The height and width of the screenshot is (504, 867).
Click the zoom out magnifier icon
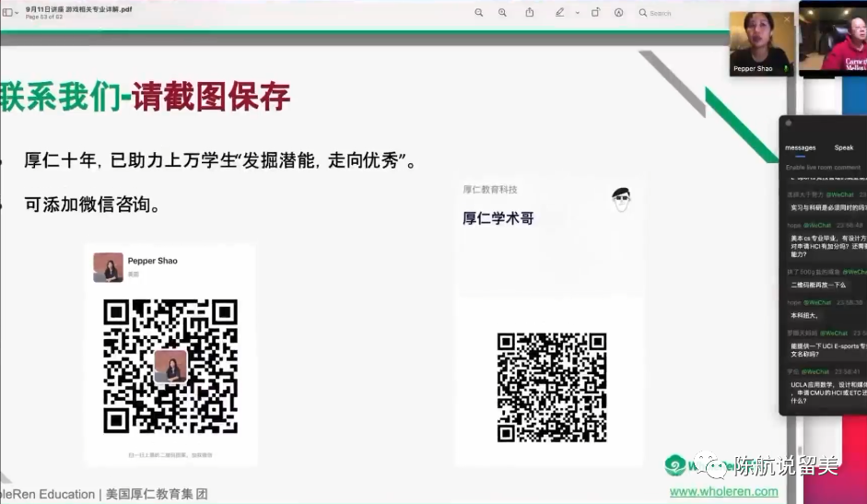pos(479,13)
